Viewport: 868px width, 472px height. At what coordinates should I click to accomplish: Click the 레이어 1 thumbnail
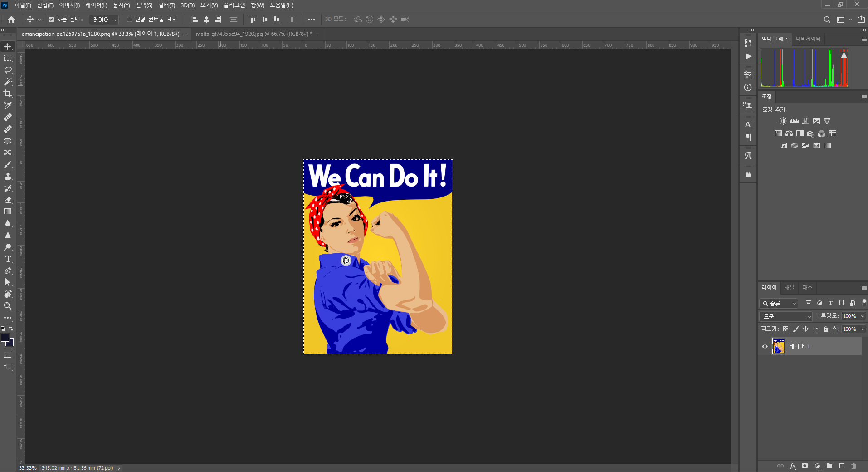click(779, 346)
